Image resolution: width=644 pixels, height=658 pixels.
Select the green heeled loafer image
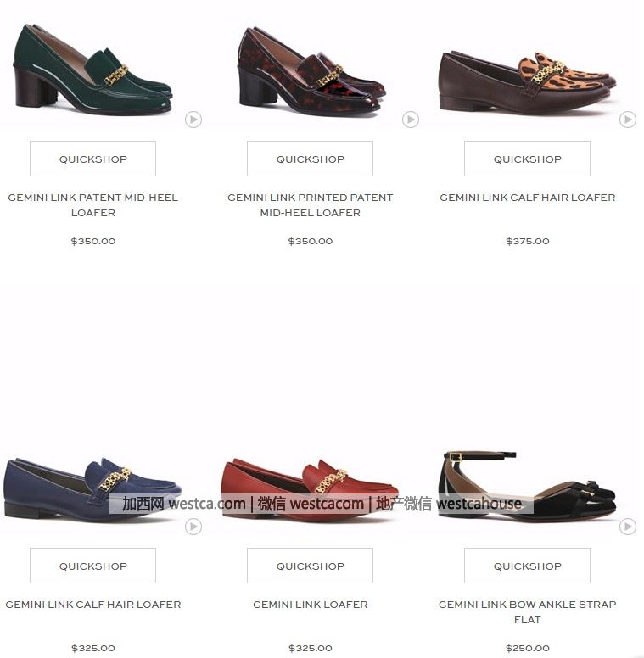[x=92, y=70]
